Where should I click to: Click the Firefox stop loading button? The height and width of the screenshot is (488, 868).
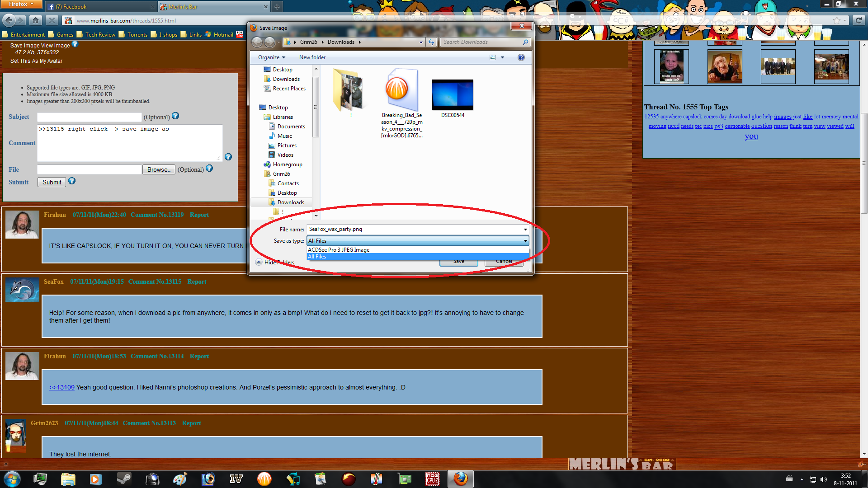[52, 20]
